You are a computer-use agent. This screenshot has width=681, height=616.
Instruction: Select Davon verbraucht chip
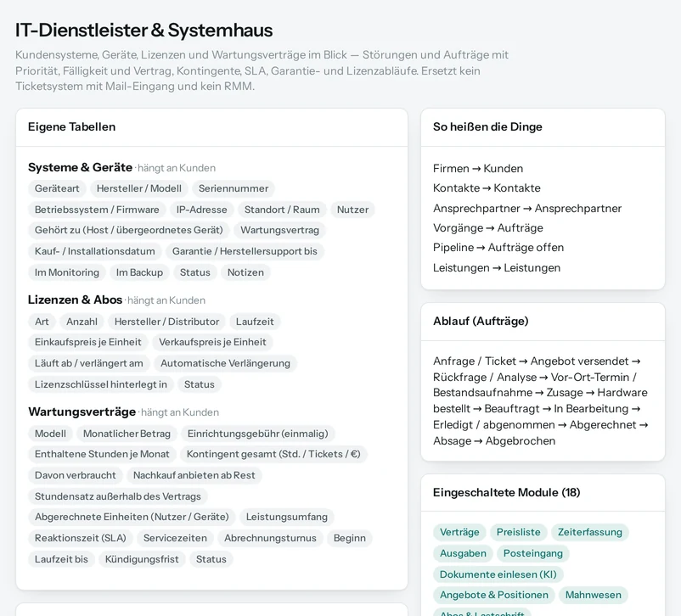(x=75, y=475)
